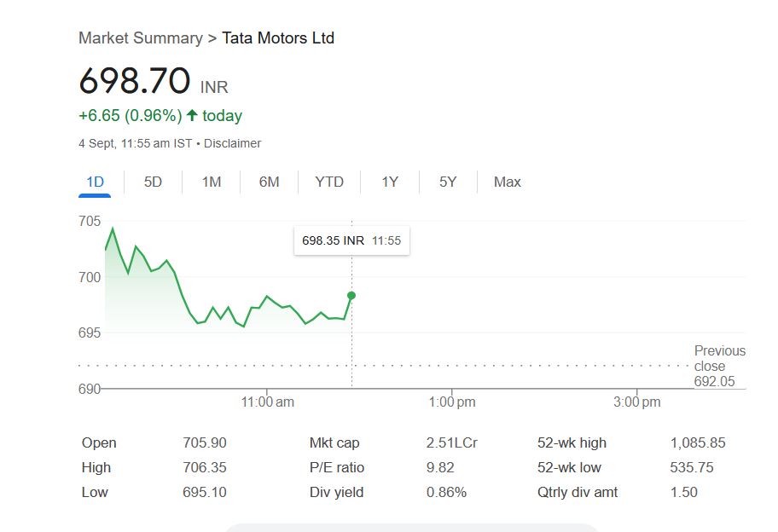Switch to the 6M tab

(270, 182)
